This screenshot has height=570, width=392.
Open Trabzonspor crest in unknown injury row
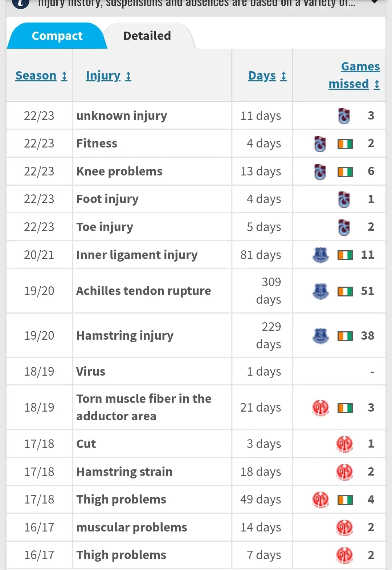tap(344, 116)
